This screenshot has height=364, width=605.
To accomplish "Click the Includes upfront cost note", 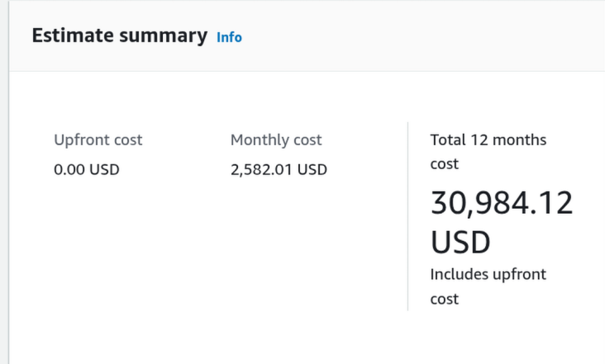I will (488, 286).
